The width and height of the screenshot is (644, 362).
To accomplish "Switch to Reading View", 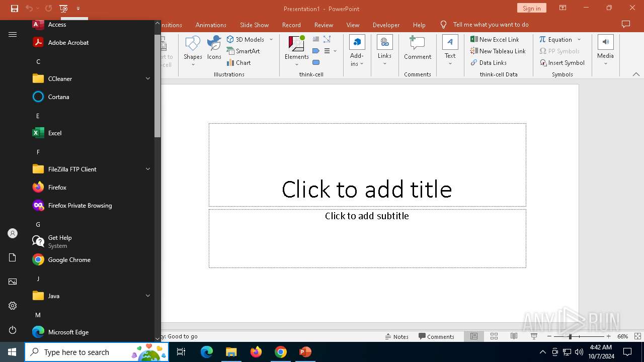I will 514,336.
